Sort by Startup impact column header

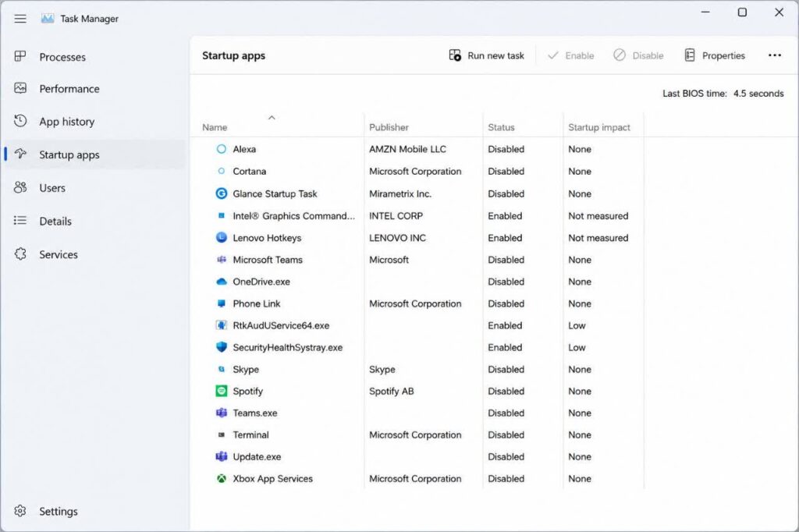pos(598,127)
